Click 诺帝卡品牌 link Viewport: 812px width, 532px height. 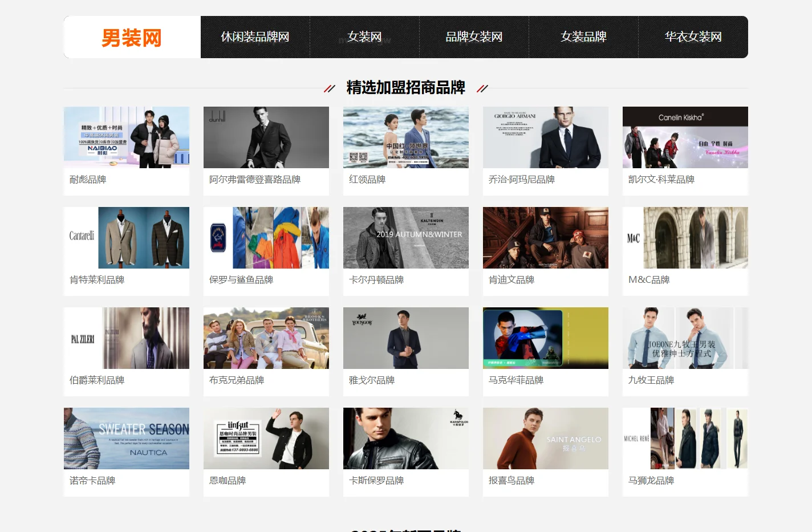pos(92,481)
